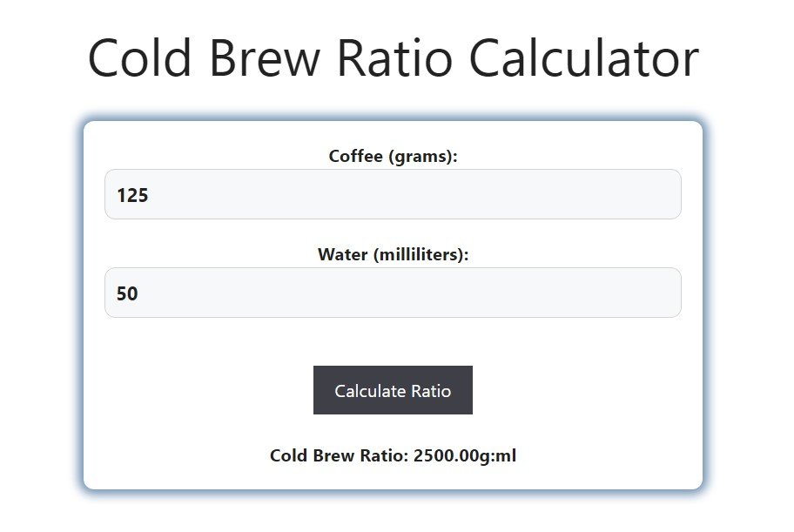Select the Coffee grams input field
This screenshot has width=794, height=532.
[x=393, y=194]
